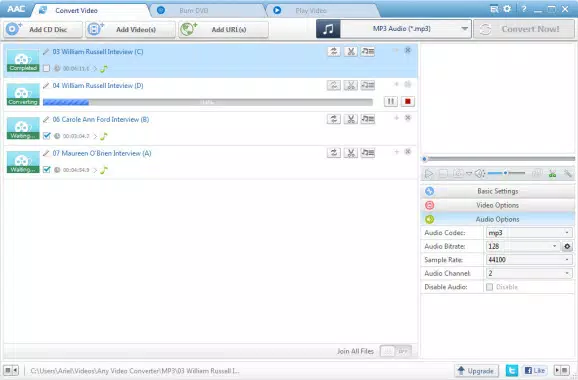578x380 pixels.
Task: Click the preview play button
Action: pyautogui.click(x=429, y=174)
